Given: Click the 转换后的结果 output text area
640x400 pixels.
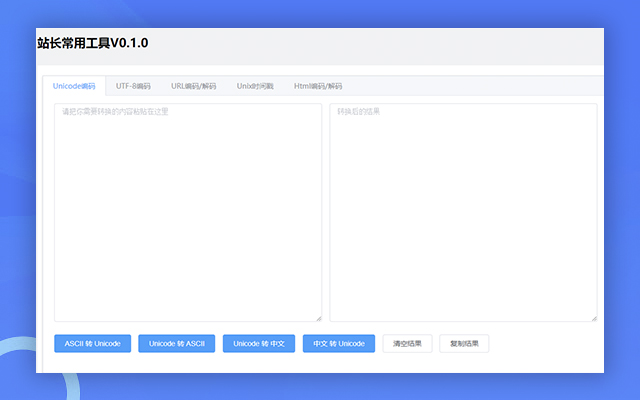Looking at the screenshot, I should tap(464, 212).
